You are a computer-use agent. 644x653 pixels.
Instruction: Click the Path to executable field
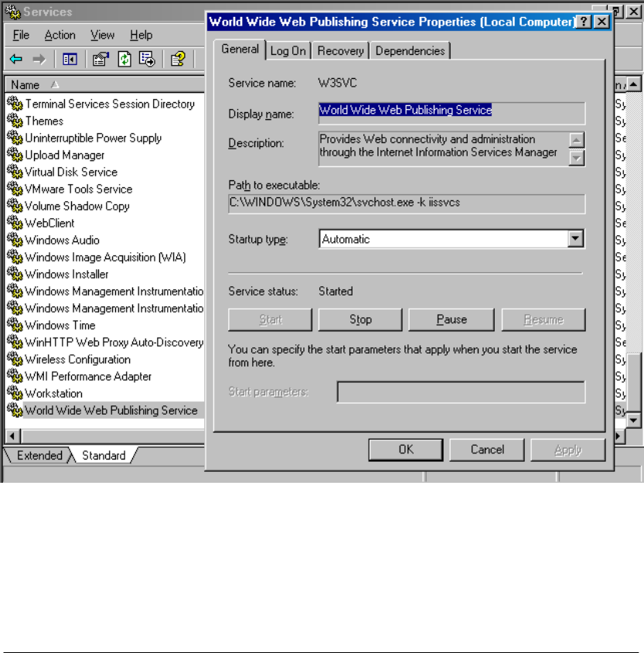pos(407,203)
